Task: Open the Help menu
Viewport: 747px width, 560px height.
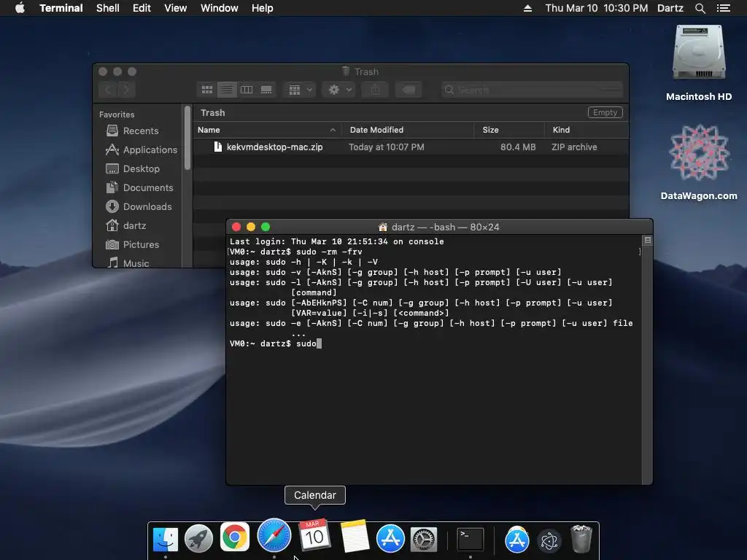Action: tap(263, 8)
